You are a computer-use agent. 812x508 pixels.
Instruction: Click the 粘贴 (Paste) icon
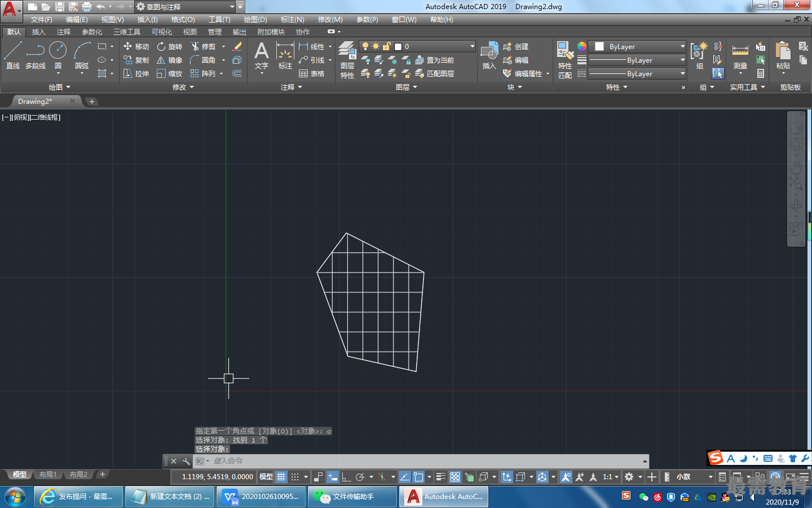point(783,55)
